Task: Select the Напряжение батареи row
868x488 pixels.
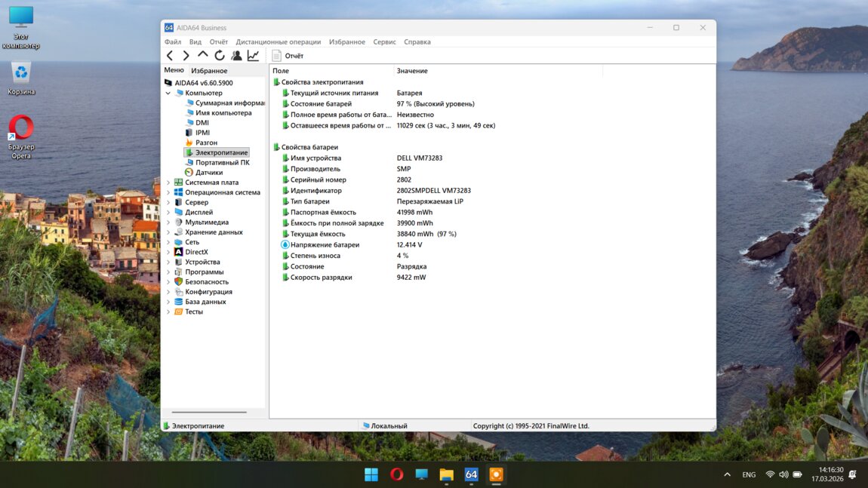Action: [x=325, y=245]
